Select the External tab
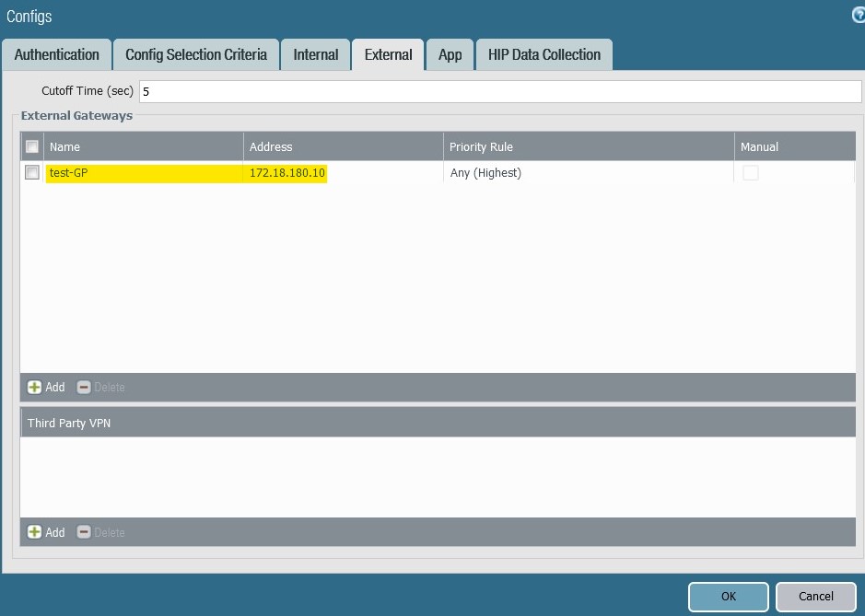This screenshot has height=616, width=865. 387,54
